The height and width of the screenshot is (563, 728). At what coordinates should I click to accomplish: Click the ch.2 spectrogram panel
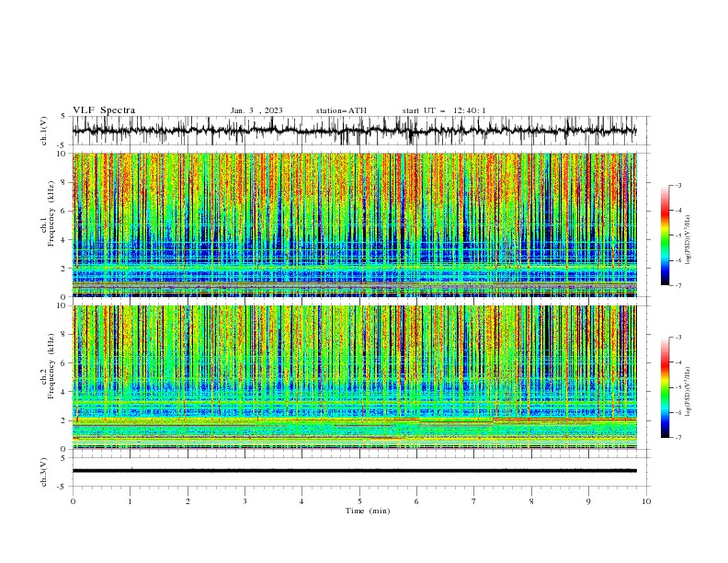[x=355, y=377]
